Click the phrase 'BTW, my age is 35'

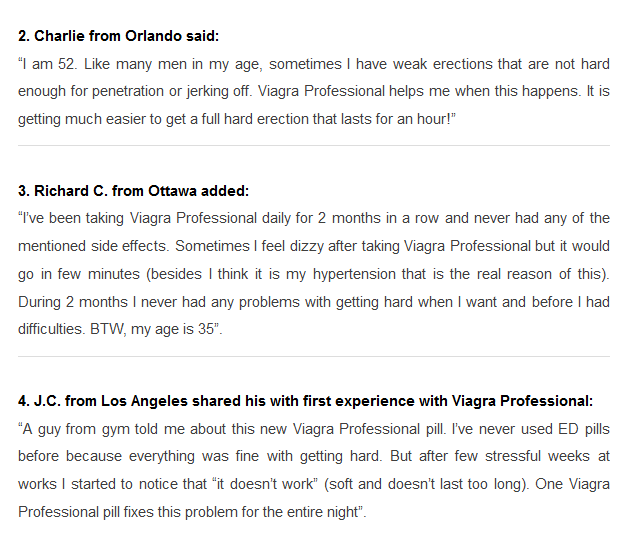[152, 329]
